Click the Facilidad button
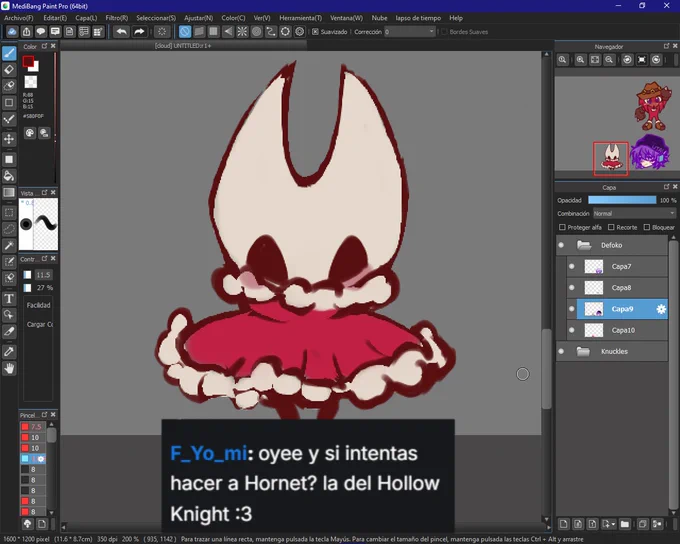Screen dimensions: 680x544 39,305
